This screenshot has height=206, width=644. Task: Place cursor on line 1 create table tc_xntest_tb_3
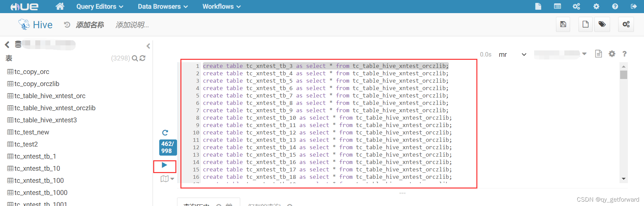(x=326, y=66)
